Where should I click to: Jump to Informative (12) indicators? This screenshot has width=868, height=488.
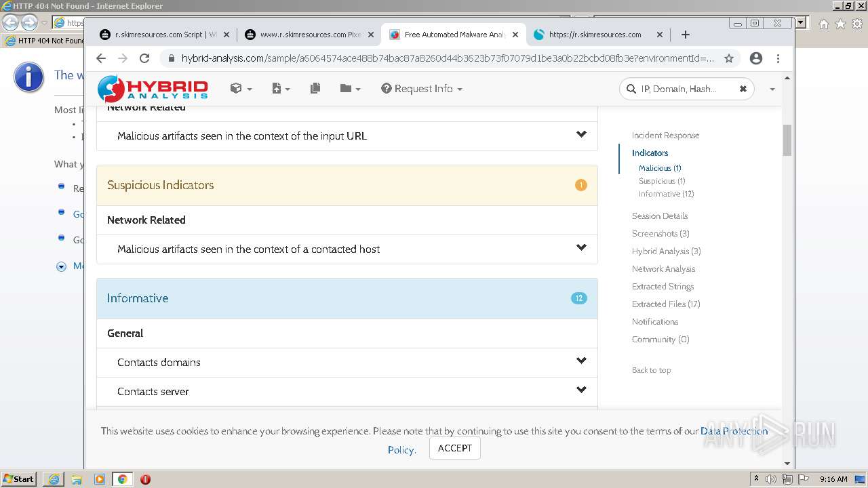[666, 194]
